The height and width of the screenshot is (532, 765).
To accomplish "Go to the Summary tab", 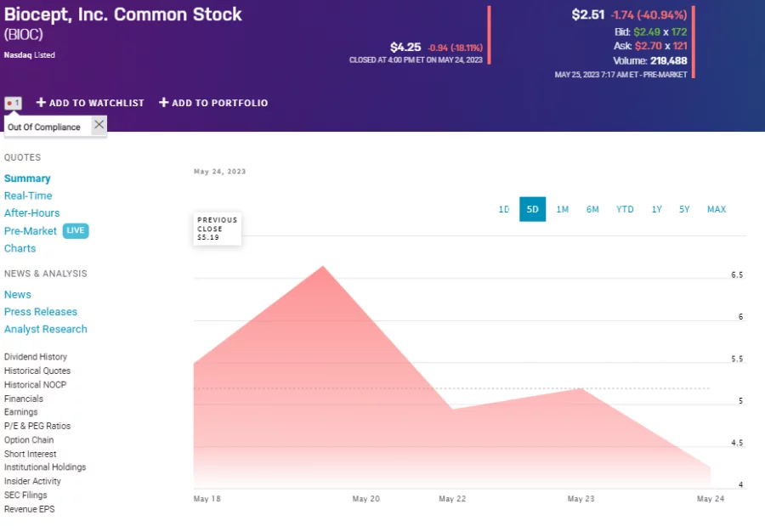I will click(x=28, y=178).
